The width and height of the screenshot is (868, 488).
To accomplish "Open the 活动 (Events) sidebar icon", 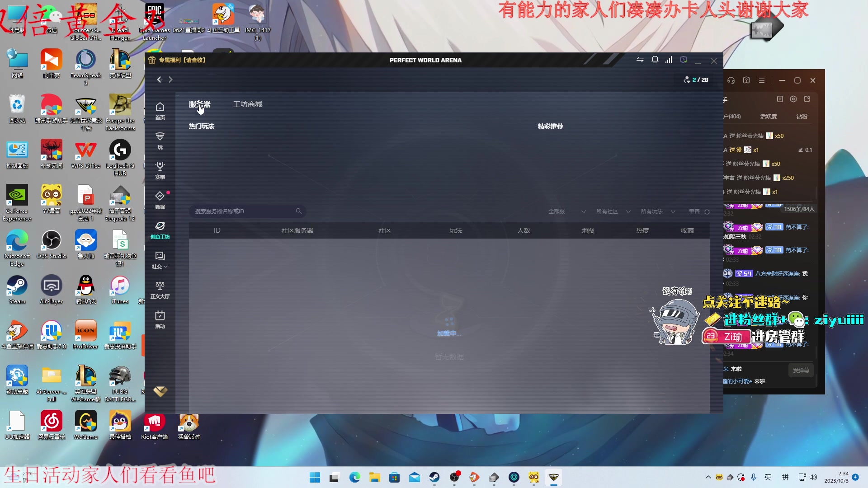I will click(160, 319).
